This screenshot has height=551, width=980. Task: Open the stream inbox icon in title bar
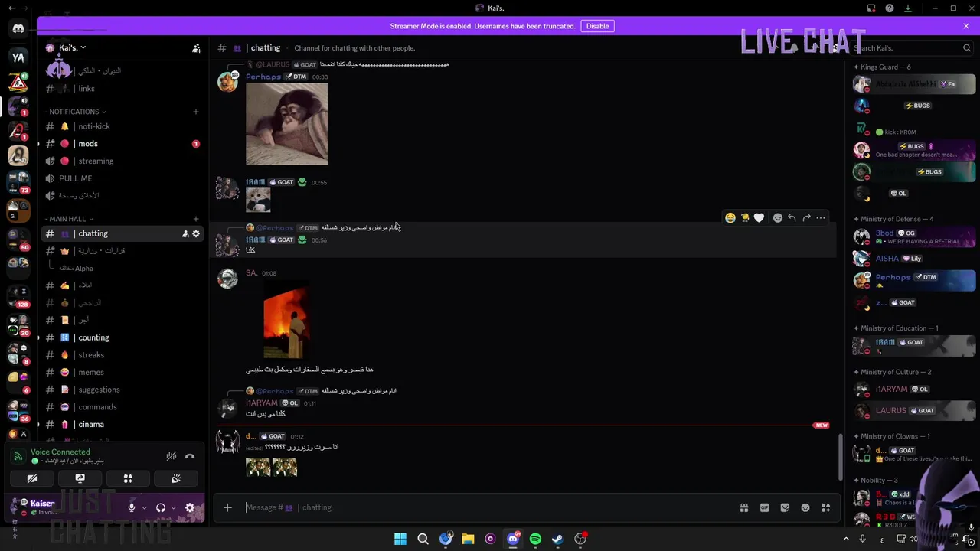coord(871,8)
